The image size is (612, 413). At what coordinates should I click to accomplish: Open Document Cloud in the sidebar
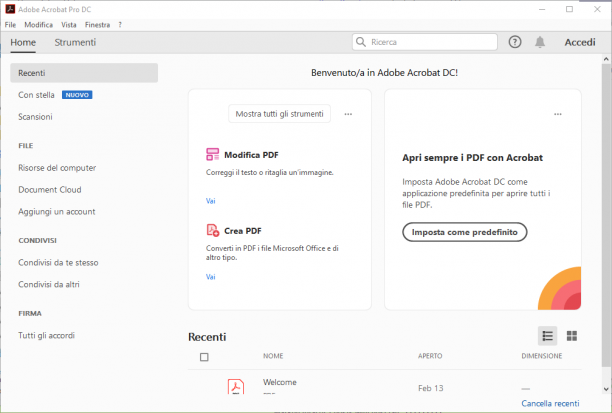pos(50,190)
